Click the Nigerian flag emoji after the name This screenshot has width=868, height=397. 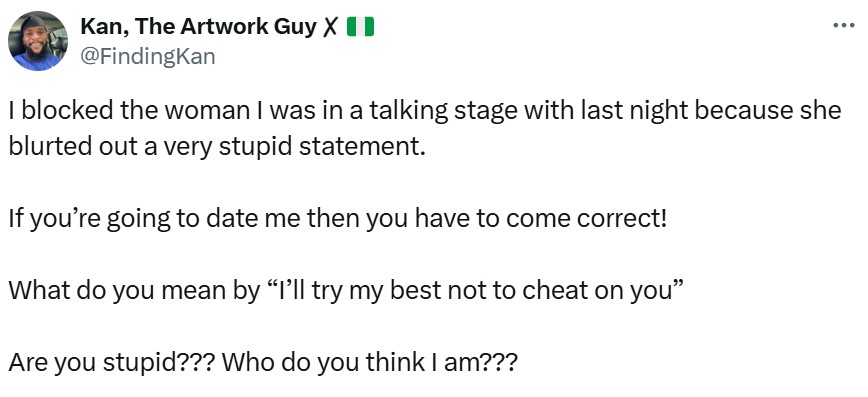pyautogui.click(x=360, y=27)
